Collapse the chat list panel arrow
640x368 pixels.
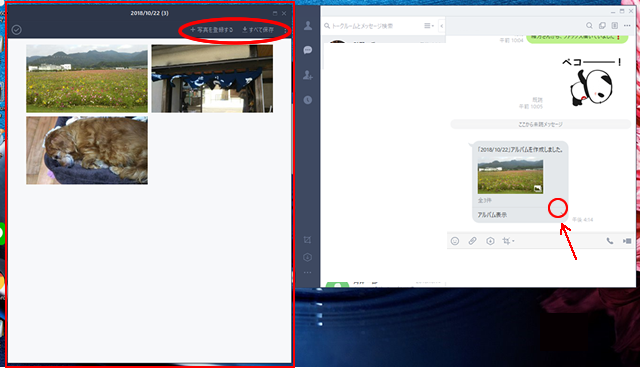pos(442,26)
